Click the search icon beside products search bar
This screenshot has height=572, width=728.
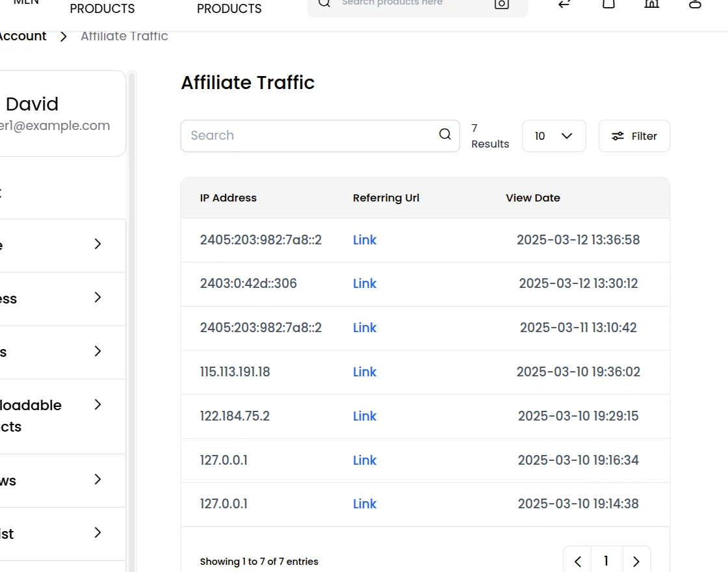tap(324, 4)
